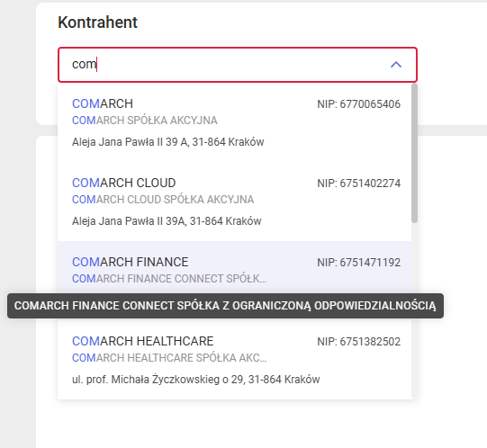Click NIP: 6770065406 text

[x=359, y=104]
